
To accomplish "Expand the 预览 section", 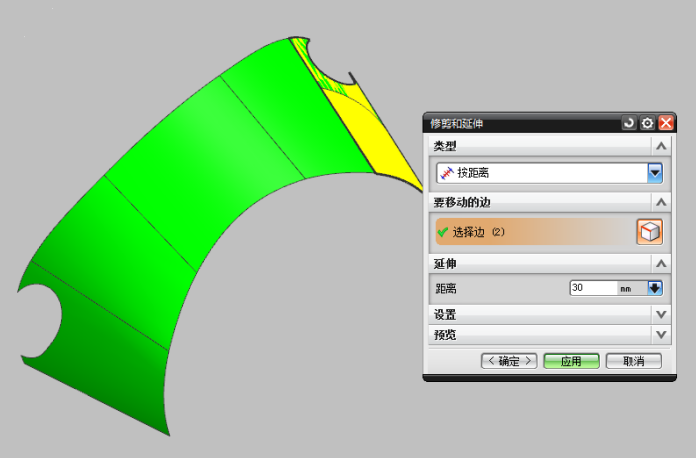I will coord(661,335).
